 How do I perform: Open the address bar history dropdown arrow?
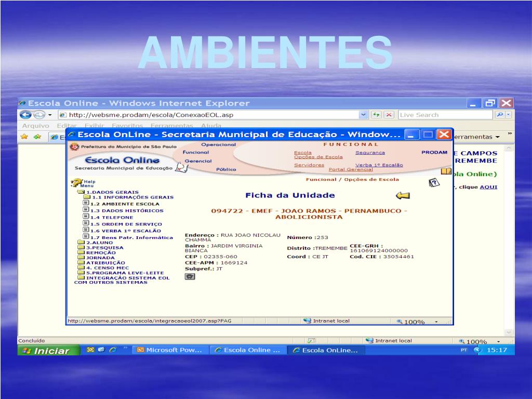(363, 115)
